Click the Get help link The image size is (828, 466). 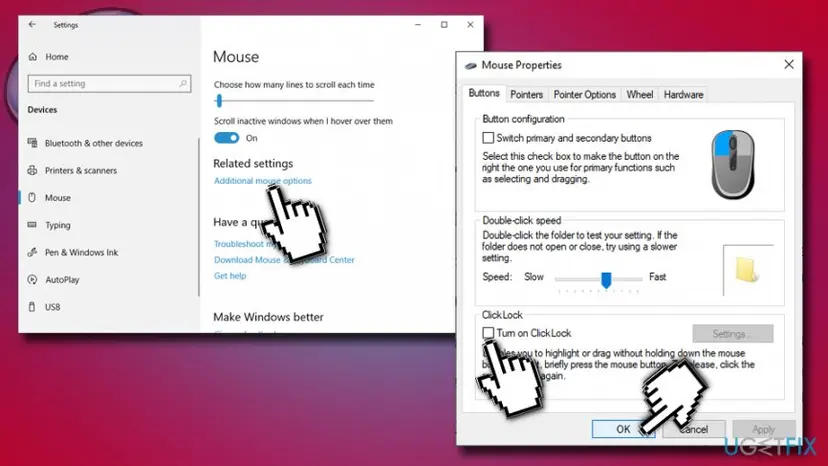[x=230, y=276]
